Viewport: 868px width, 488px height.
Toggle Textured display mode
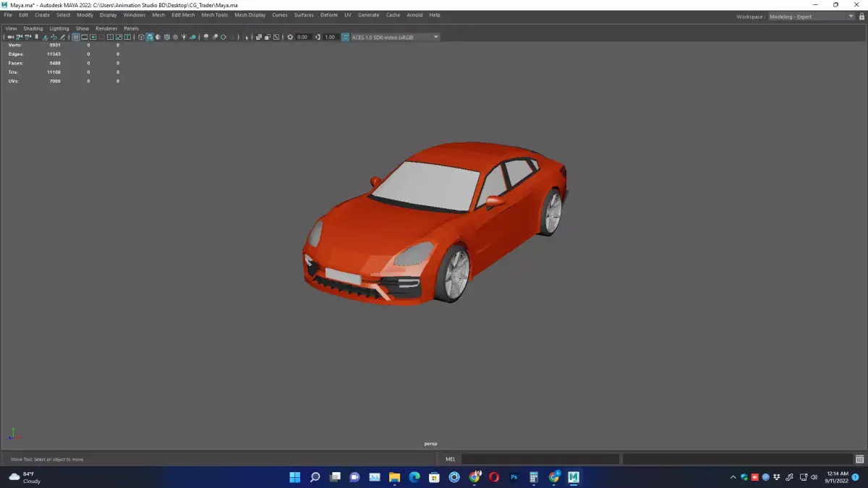click(176, 37)
